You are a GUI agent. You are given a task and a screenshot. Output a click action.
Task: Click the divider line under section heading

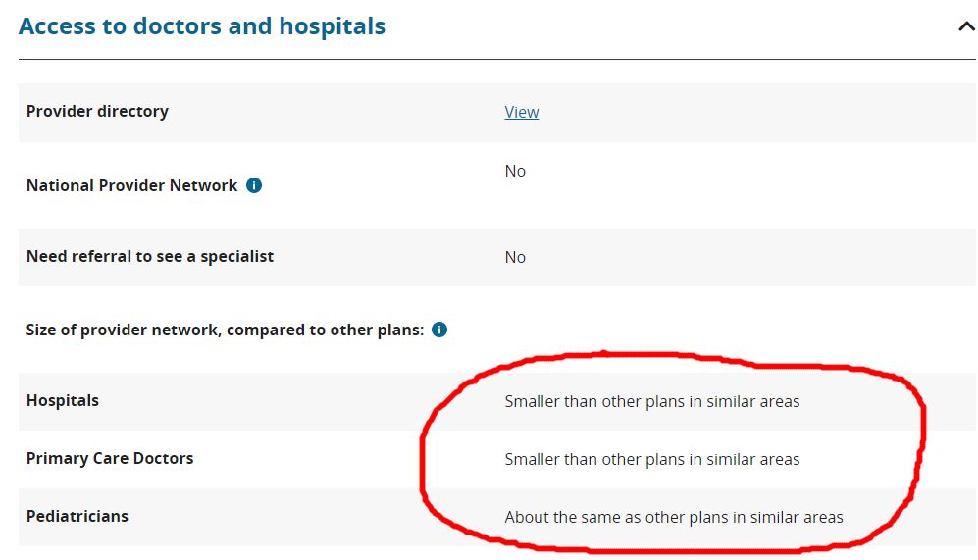pos(497,59)
